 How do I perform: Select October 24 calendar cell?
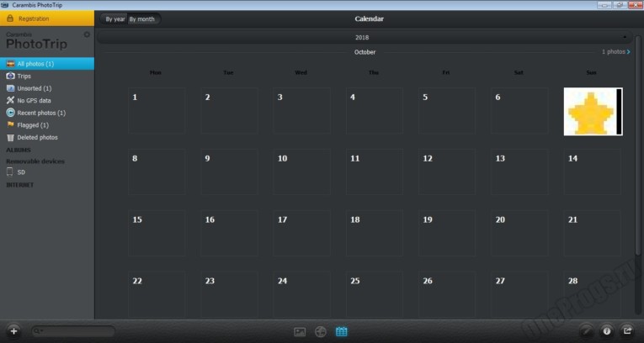301,294
